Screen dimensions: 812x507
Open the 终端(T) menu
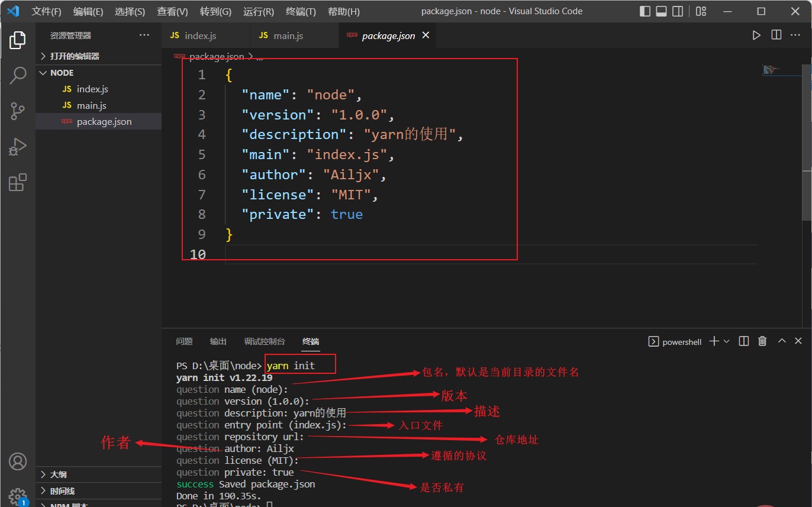click(301, 11)
